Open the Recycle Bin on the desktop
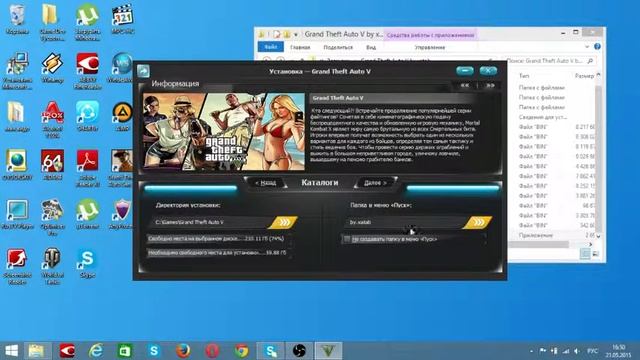This screenshot has width=640, height=360. [17, 20]
